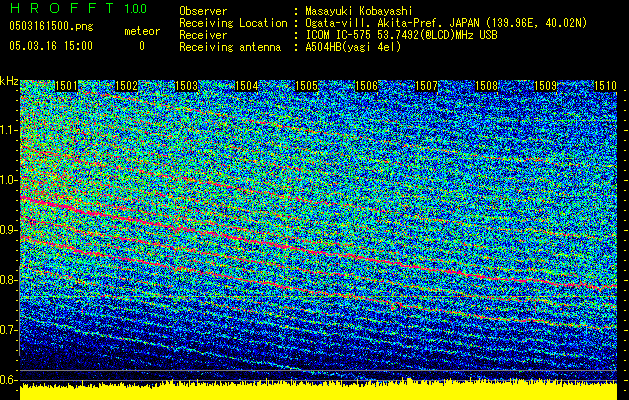Click the 1507 time marker
This screenshot has height=400, width=629.
(426, 86)
